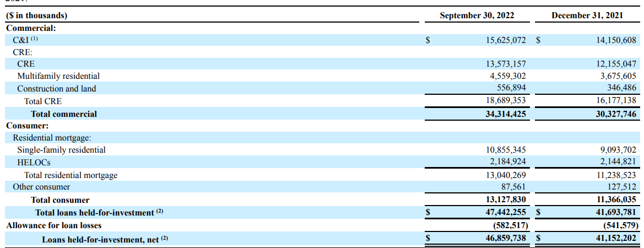This screenshot has height=248, width=644.
Task: Click the 'Single-family residential' row label
Action: (61, 150)
